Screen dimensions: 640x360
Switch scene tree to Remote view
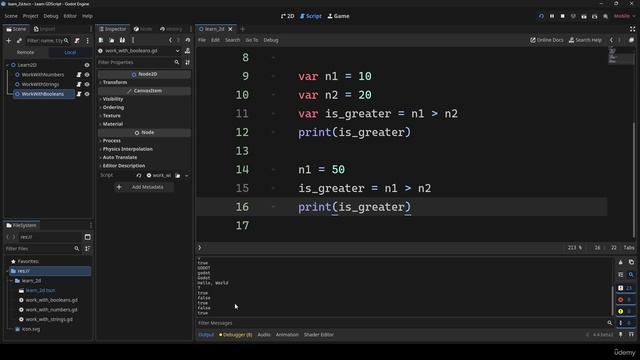(x=25, y=52)
